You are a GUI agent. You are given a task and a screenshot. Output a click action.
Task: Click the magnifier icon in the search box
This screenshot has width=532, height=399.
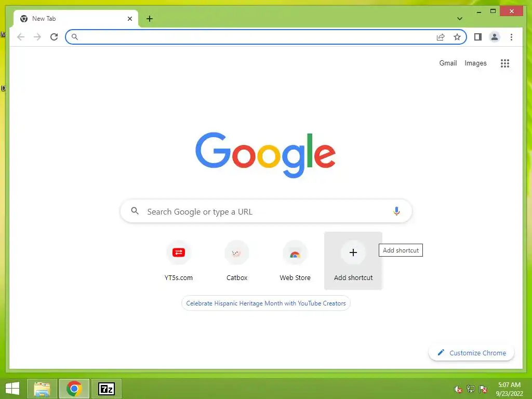[135, 211]
